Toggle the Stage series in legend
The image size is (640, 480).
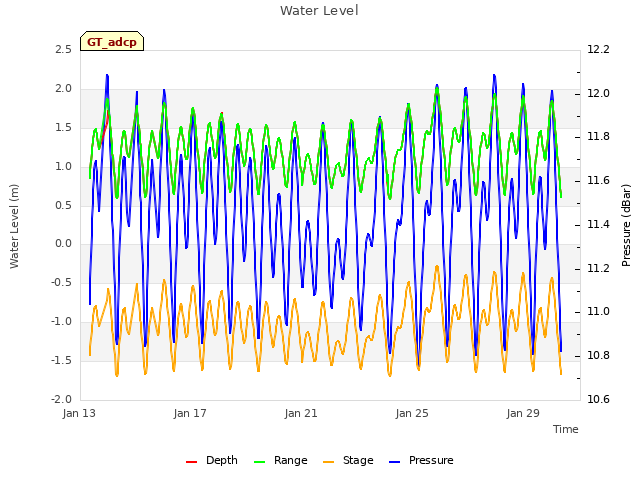tap(348, 460)
